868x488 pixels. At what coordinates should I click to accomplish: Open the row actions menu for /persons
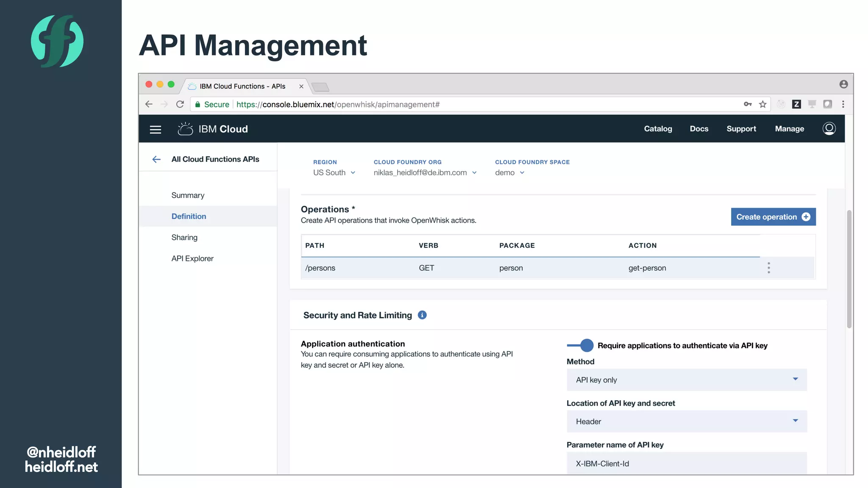click(768, 268)
